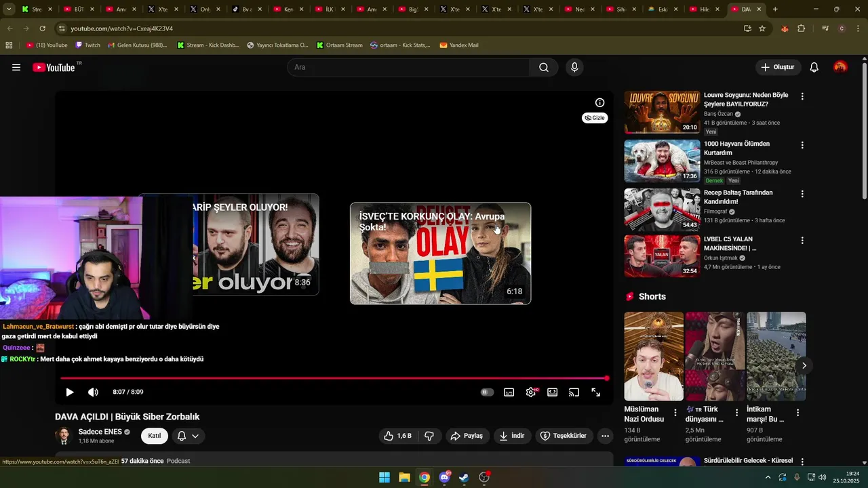Open the YouTube hamburger guide menu
Screen dimensions: 868x488
16,67
